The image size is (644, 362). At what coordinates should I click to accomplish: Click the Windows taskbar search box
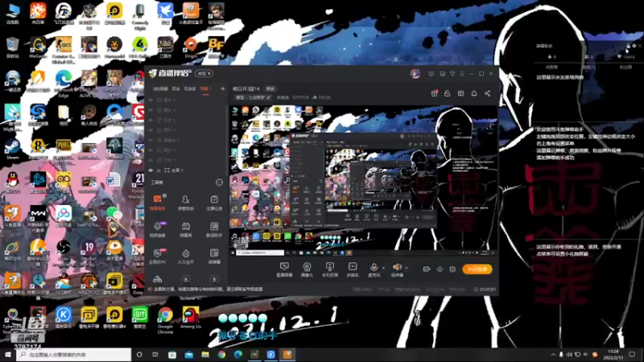tap(74, 354)
